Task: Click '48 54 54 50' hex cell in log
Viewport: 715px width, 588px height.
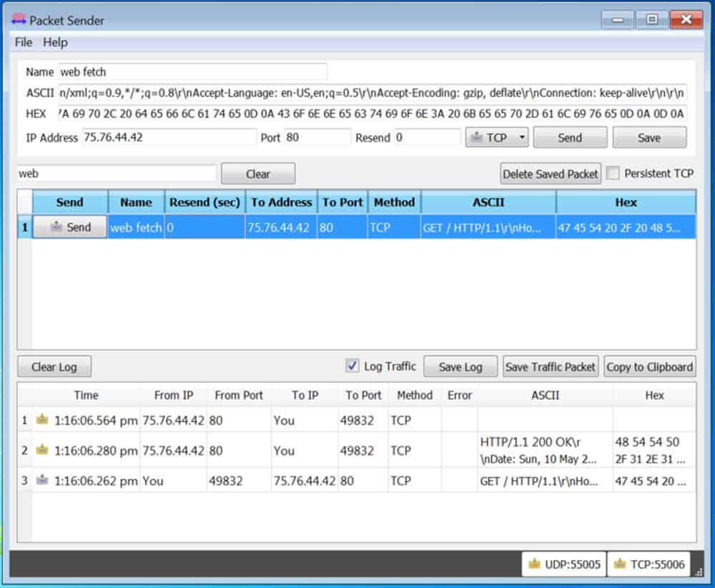Action: click(654, 450)
